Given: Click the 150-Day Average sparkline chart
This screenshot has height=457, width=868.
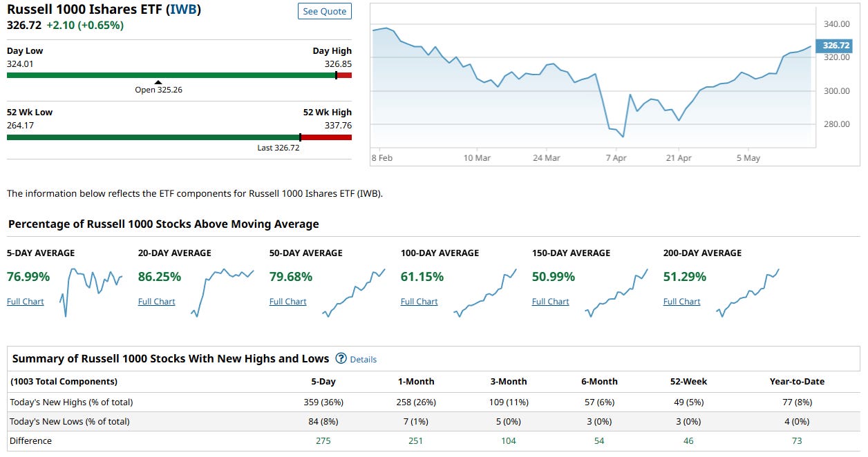Looking at the screenshot, I should [616, 293].
